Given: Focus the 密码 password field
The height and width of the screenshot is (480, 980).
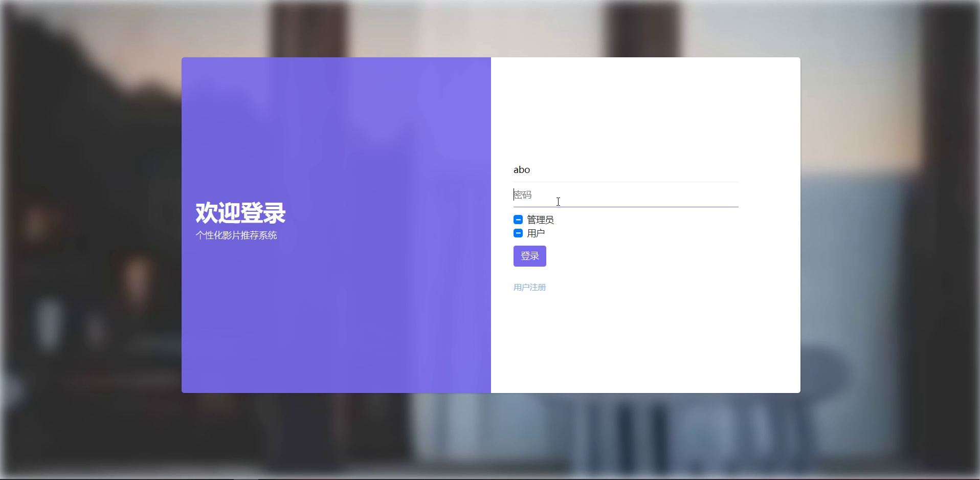Looking at the screenshot, I should (x=626, y=195).
